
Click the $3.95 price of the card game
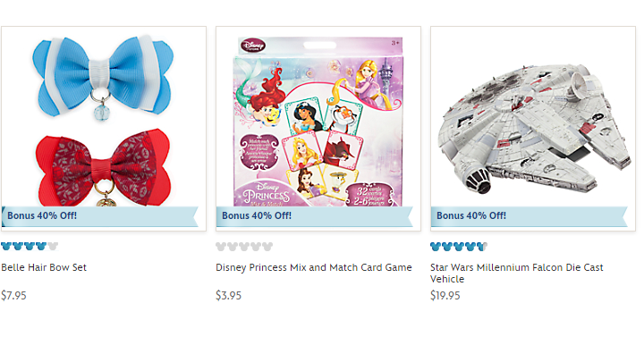pos(229,296)
